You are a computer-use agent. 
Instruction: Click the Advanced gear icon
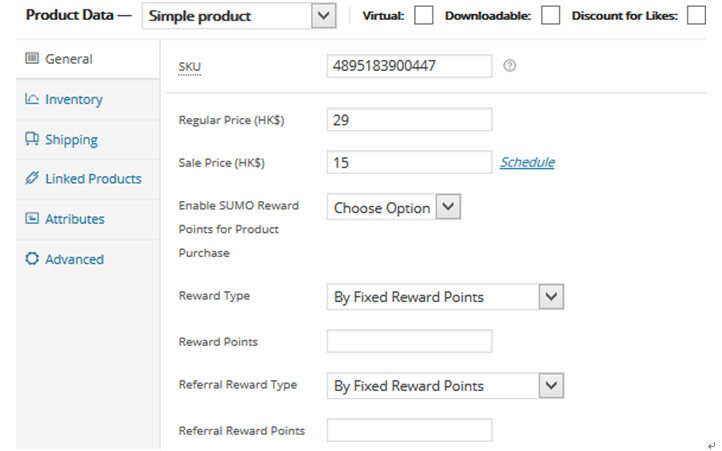32,258
